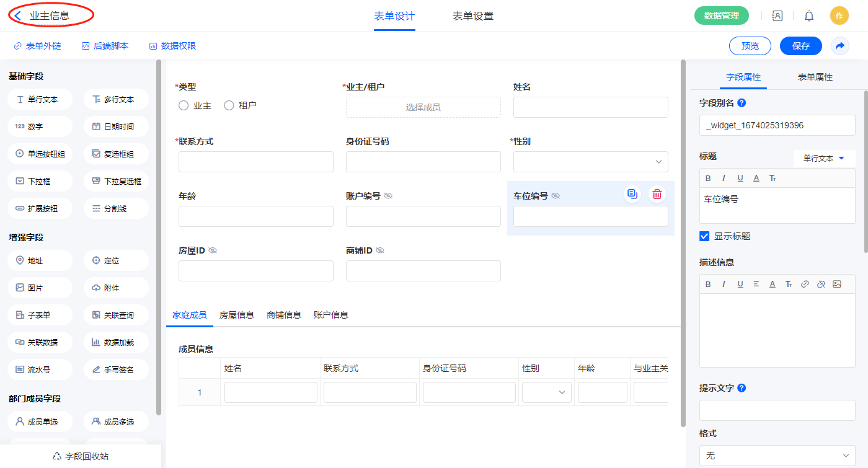Viewport: 868px width, 468px height.
Task: Open the 格式 dropdown showing 无
Action: tap(777, 456)
